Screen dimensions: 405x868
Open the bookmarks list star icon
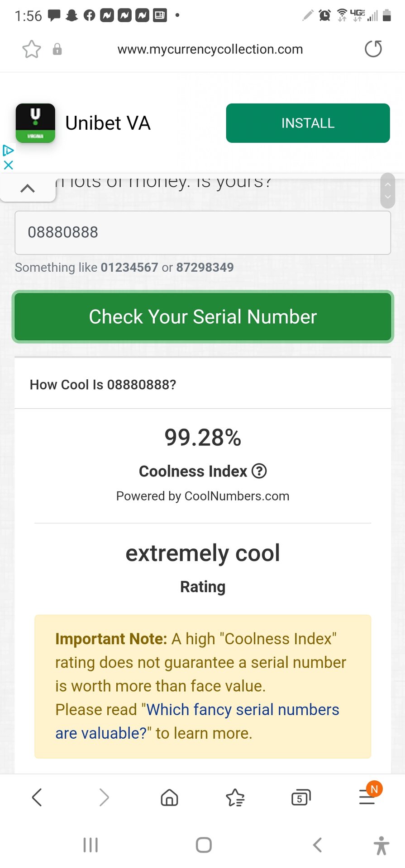pyautogui.click(x=235, y=797)
